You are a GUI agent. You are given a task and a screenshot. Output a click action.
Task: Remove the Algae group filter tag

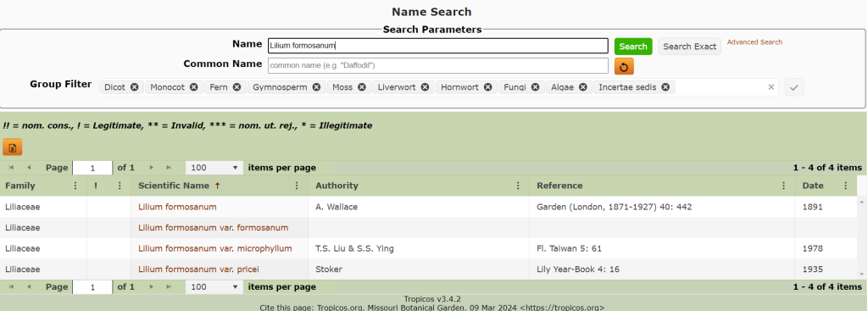[583, 87]
